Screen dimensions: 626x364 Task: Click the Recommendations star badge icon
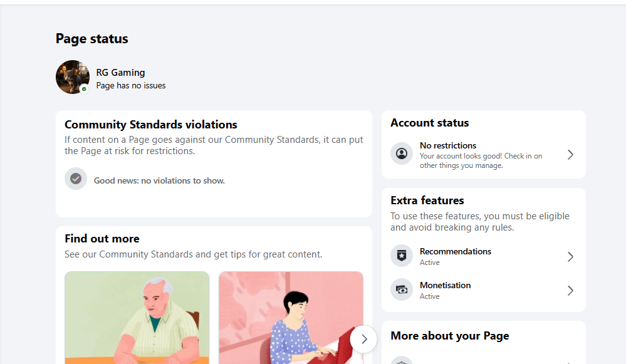(402, 256)
